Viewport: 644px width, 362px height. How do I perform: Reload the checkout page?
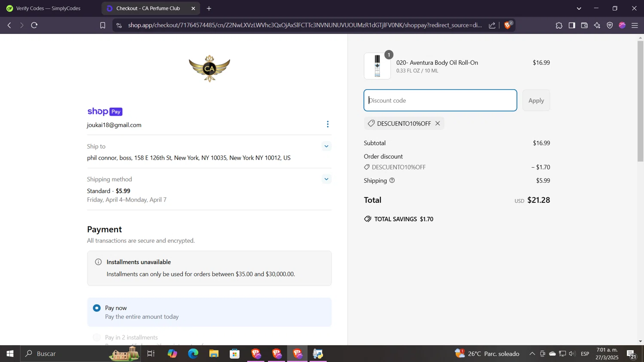(x=34, y=25)
